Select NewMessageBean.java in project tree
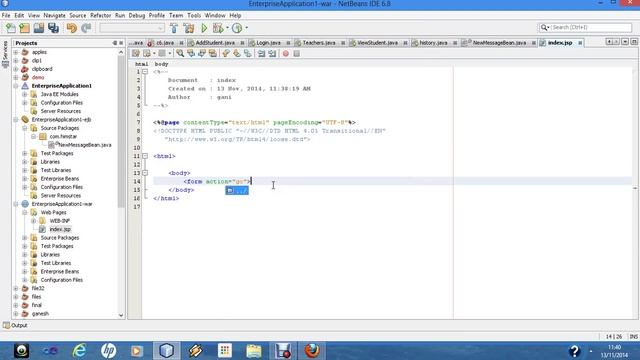This screenshot has height=360, width=640. coord(85,145)
